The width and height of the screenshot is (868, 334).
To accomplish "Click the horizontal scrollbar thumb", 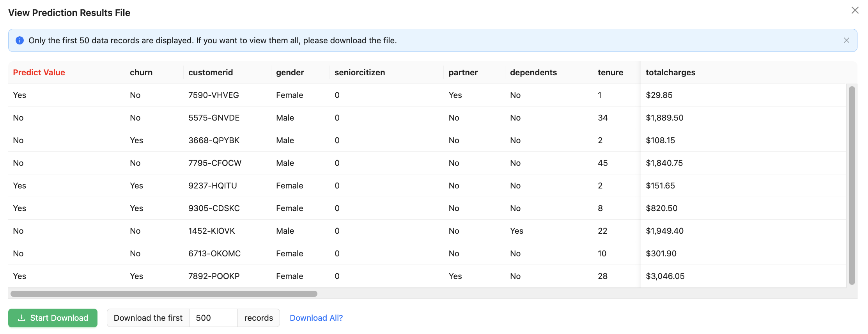I will tap(164, 294).
